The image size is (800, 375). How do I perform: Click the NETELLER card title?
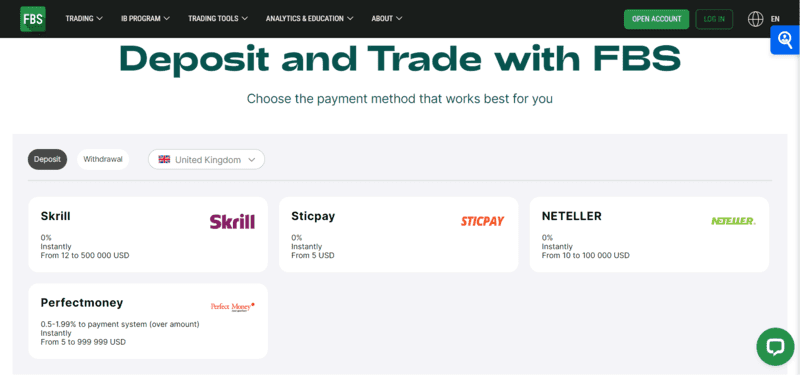(x=571, y=216)
